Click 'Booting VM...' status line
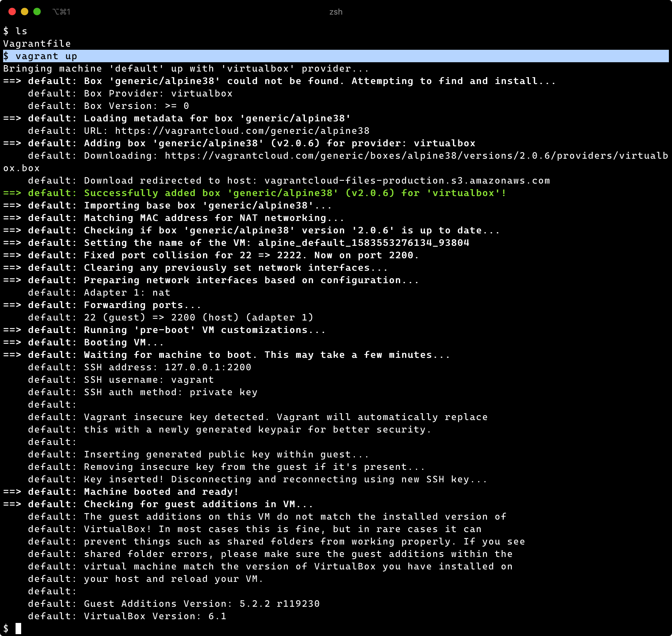 click(124, 342)
